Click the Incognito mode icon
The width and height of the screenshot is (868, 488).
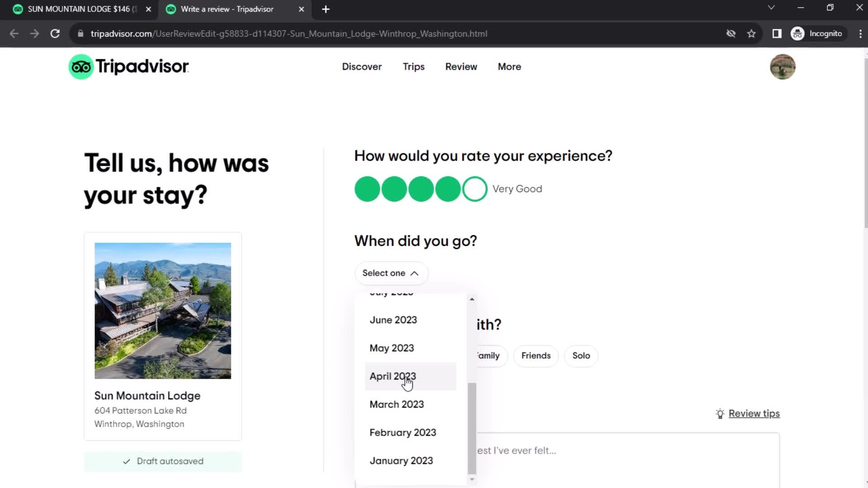(x=799, y=33)
